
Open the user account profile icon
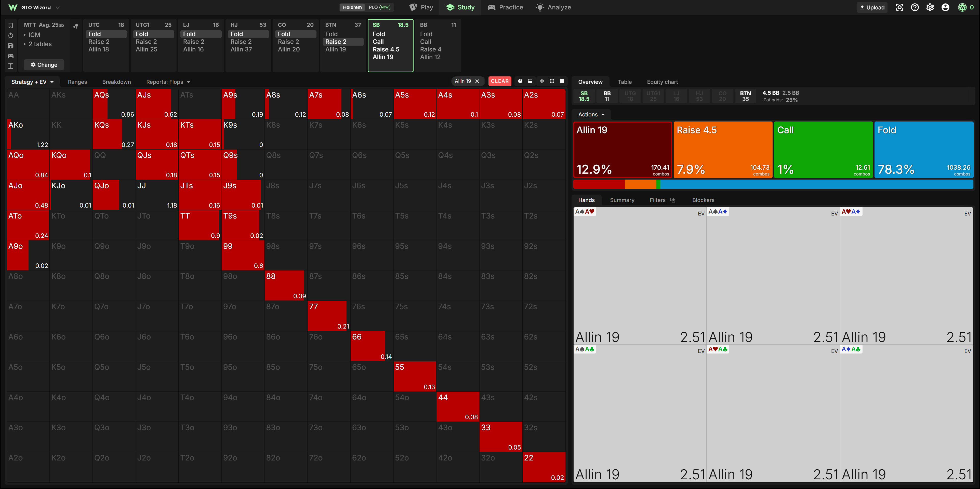[x=945, y=7]
